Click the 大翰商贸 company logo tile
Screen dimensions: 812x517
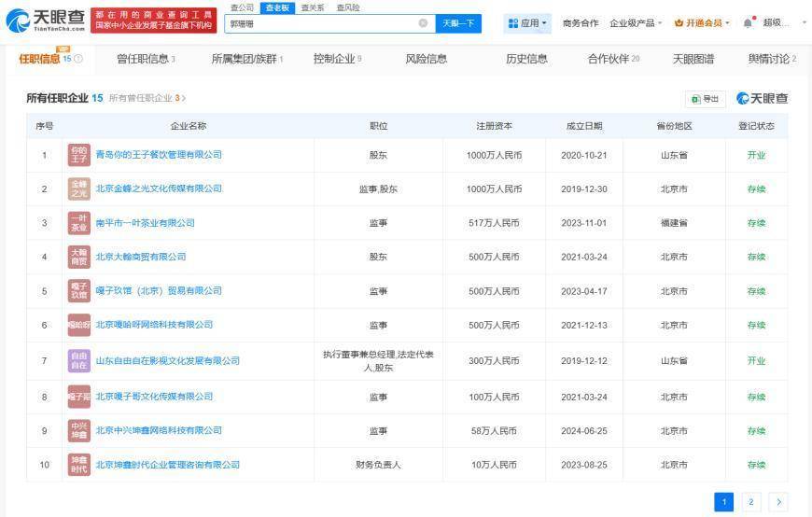[79, 257]
